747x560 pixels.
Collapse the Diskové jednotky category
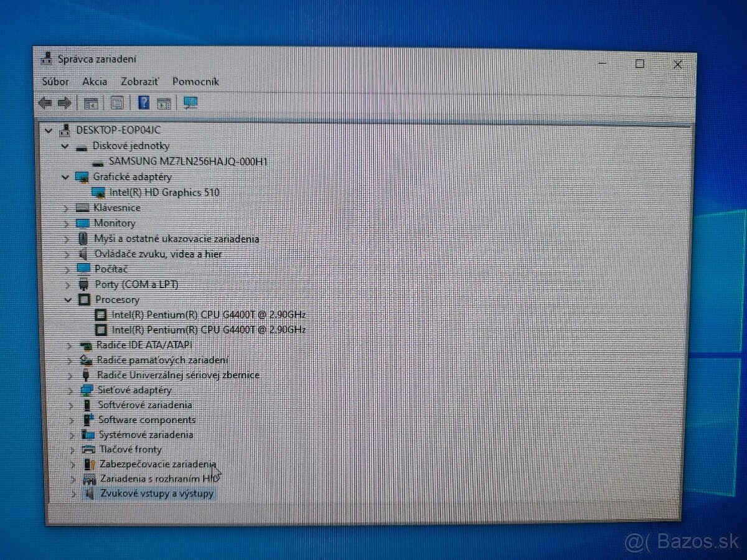65,146
